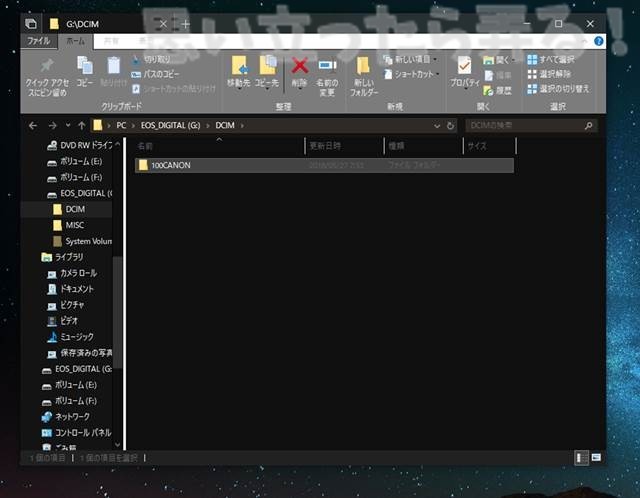Image resolution: width=640 pixels, height=498 pixels.
Task: Select all items with すべて選択
Action: (x=551, y=60)
